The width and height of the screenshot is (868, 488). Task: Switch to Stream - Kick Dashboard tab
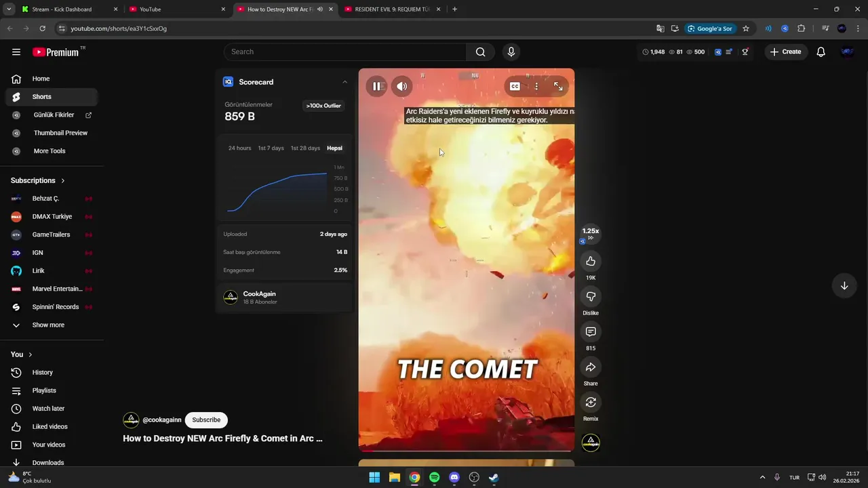[x=70, y=9]
